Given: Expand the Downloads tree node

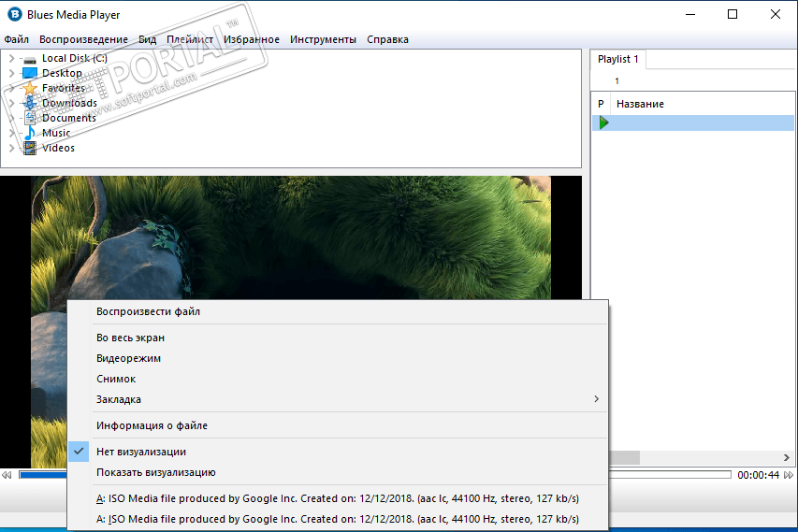Looking at the screenshot, I should pyautogui.click(x=12, y=103).
